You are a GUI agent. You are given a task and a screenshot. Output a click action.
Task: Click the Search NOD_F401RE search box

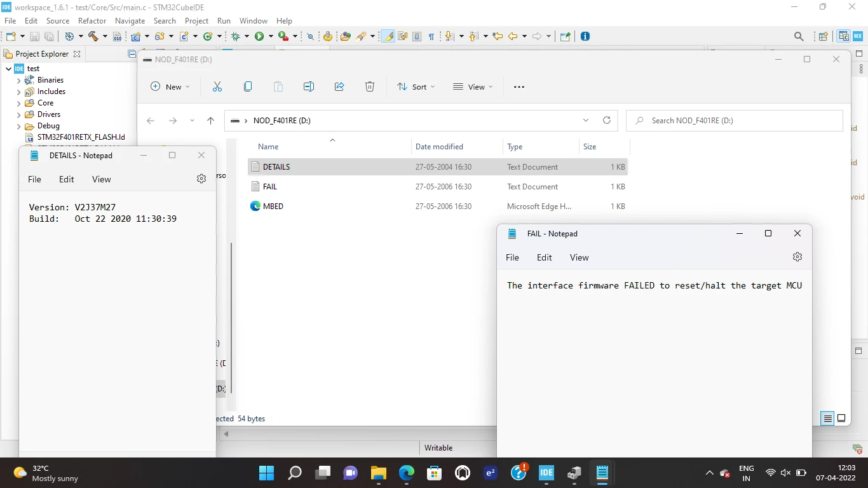coord(735,120)
